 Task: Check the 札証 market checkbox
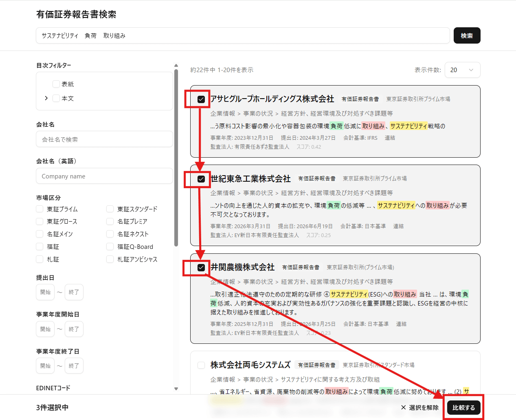[40, 259]
